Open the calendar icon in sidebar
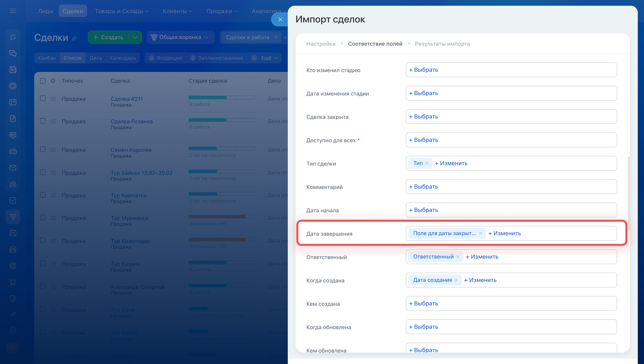The height and width of the screenshot is (364, 644). pyautogui.click(x=13, y=102)
